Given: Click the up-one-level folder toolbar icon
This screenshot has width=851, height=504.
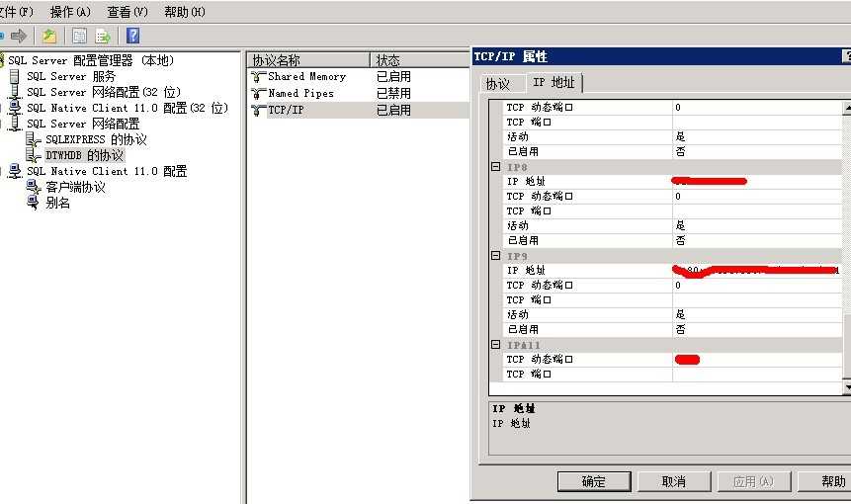Looking at the screenshot, I should [49, 37].
